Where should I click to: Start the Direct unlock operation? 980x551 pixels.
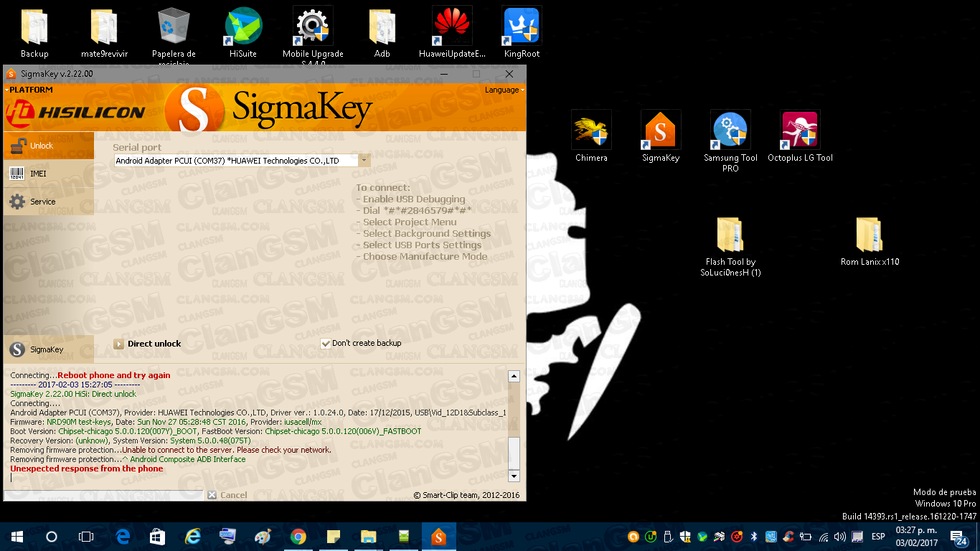147,344
